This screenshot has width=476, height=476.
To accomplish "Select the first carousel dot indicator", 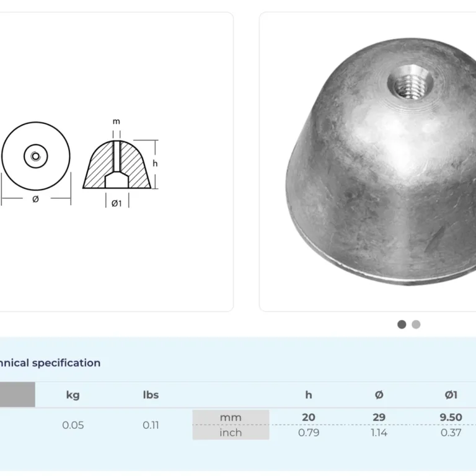I will 402,324.
